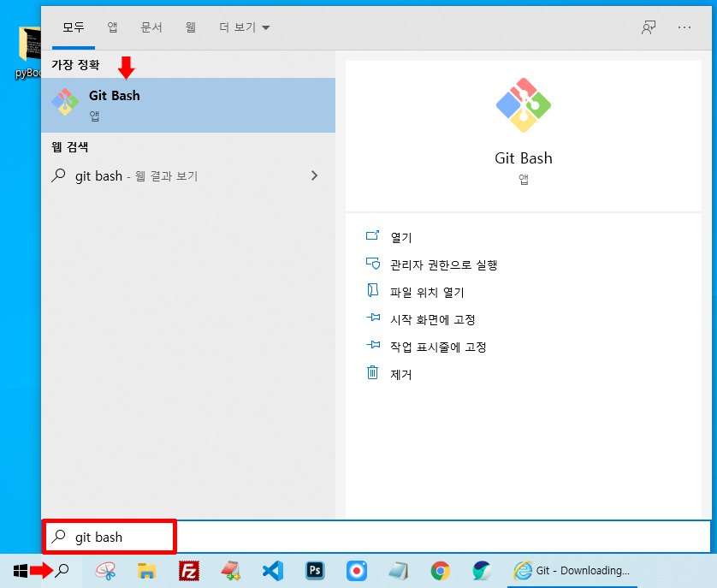Select git bash web results row
This screenshot has width=717, height=588.
click(x=188, y=175)
